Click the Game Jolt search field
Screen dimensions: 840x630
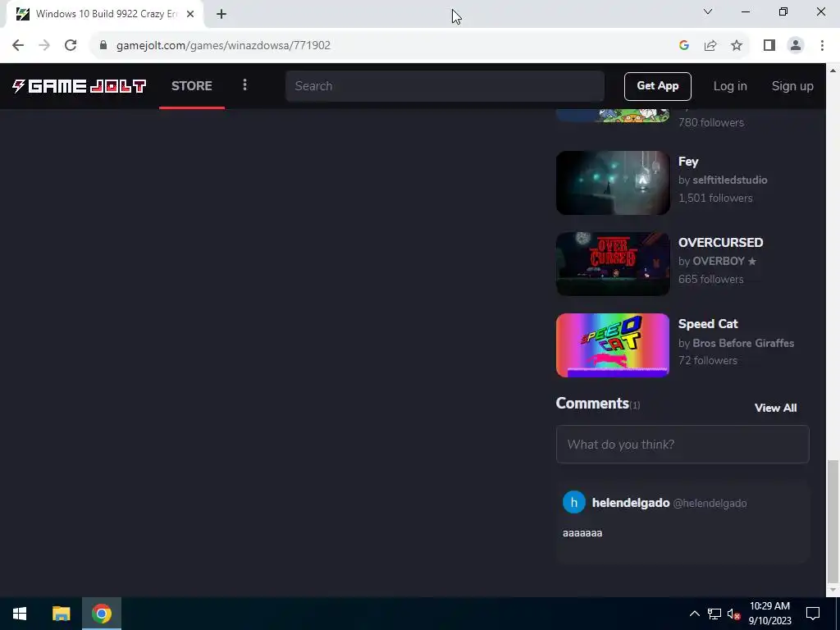click(445, 86)
